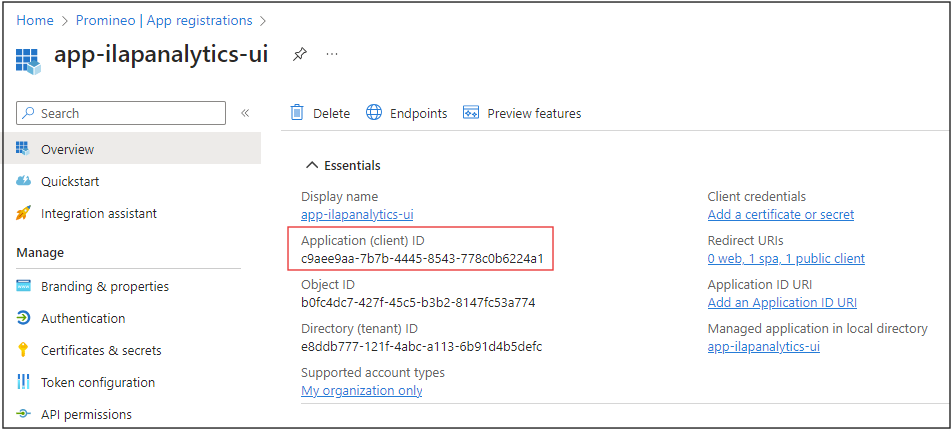Navigate to Home breadcrumb
951x431 pixels.
point(35,20)
